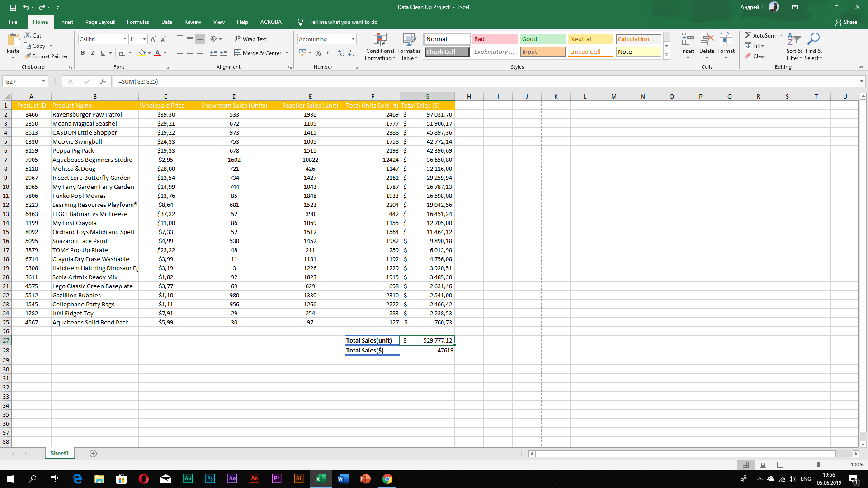
Task: Switch to the Data tab
Action: point(167,22)
